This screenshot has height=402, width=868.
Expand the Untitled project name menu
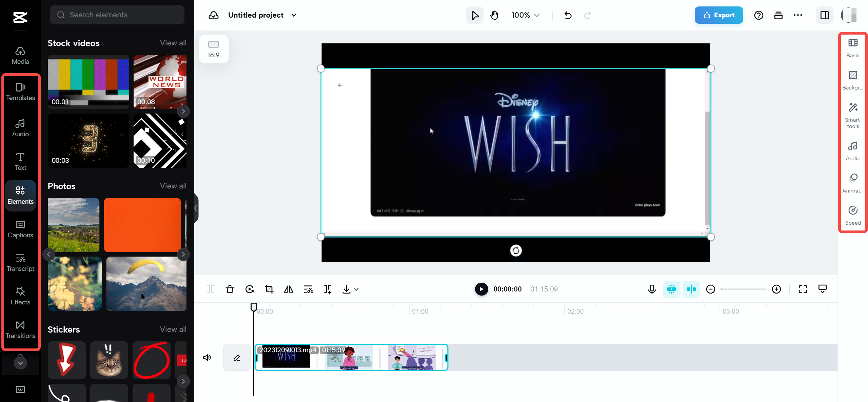294,15
